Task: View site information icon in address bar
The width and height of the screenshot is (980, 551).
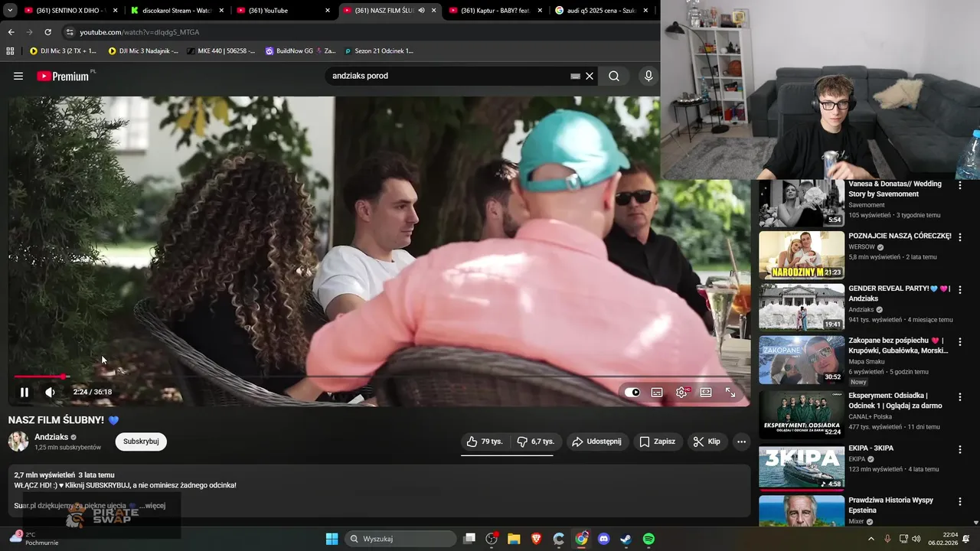Action: pos(70,32)
